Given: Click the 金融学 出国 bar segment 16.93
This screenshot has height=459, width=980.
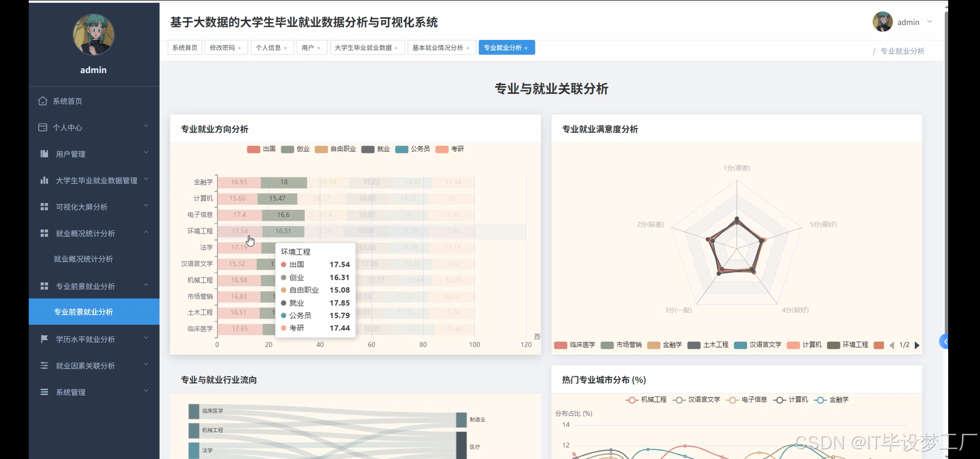Looking at the screenshot, I should [239, 182].
